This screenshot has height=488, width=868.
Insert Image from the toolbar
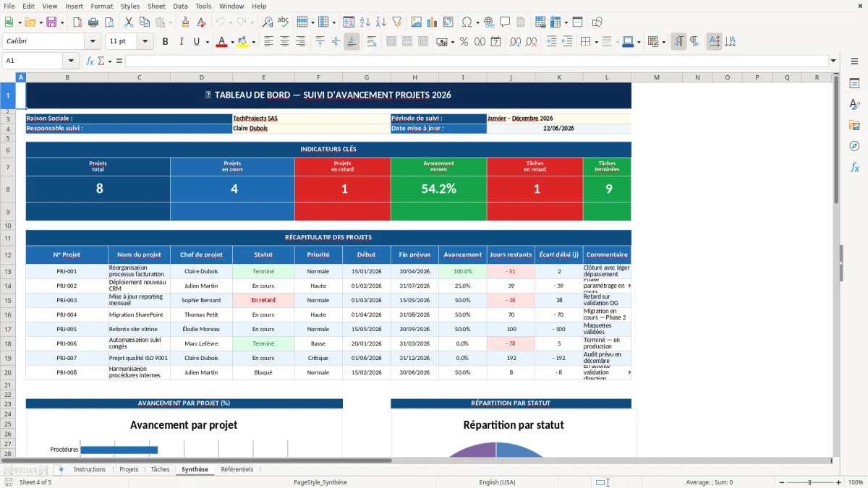pos(417,22)
